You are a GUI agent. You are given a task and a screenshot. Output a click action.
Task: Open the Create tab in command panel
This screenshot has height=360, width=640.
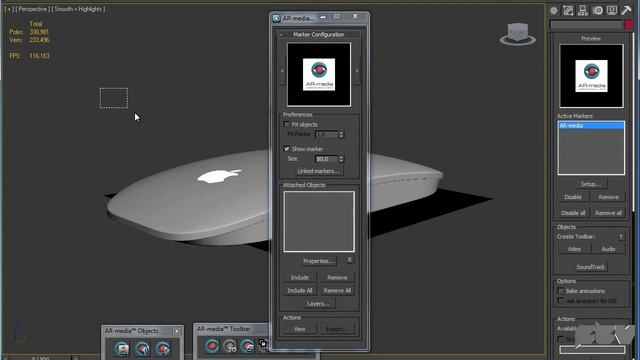tap(554, 11)
